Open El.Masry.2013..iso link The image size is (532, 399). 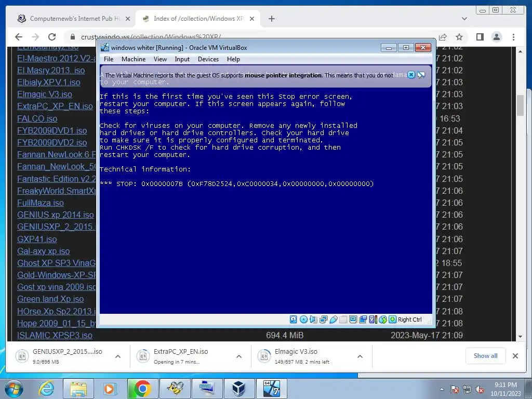pyautogui.click(x=51, y=70)
